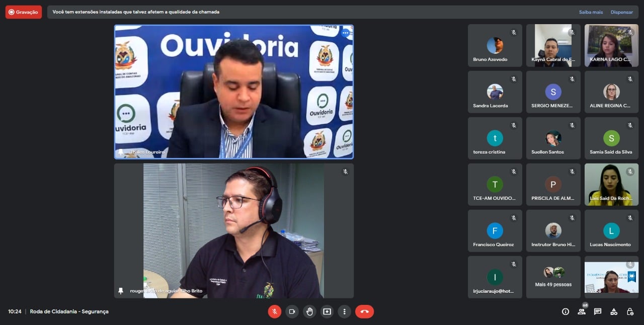Show the participants list with 68 badge
The height and width of the screenshot is (325, 644).
[x=582, y=311]
